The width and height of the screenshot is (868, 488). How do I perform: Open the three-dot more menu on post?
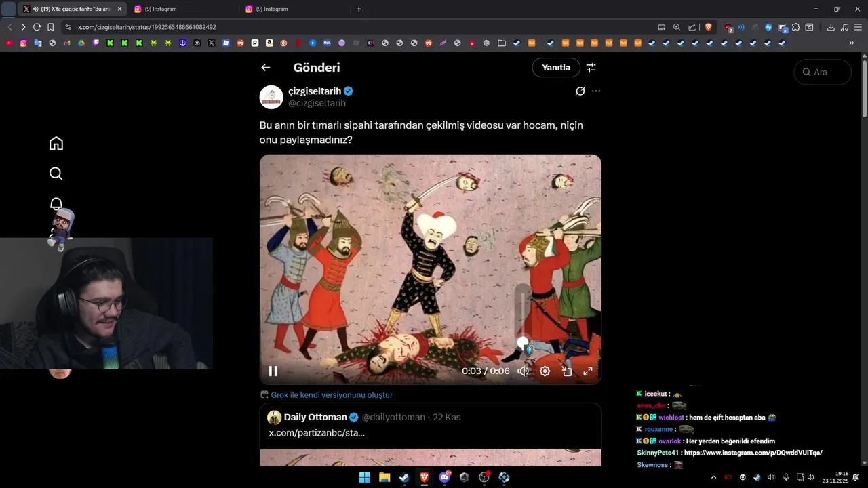click(596, 91)
